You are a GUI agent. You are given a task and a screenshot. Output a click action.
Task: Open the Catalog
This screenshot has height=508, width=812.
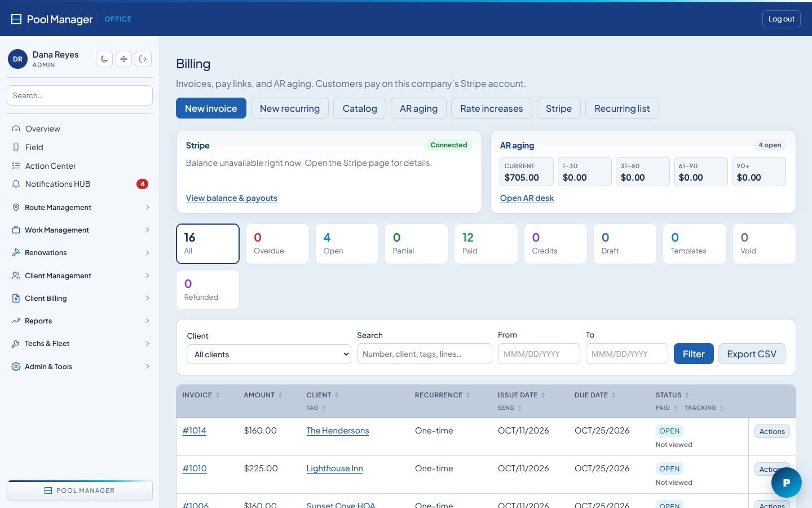coord(360,108)
